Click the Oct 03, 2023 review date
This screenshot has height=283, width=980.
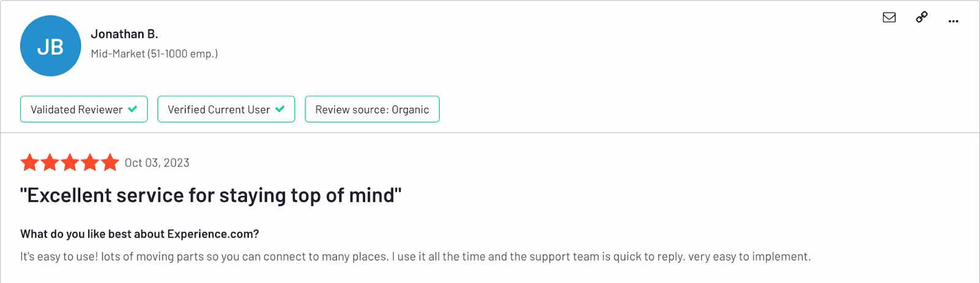157,163
